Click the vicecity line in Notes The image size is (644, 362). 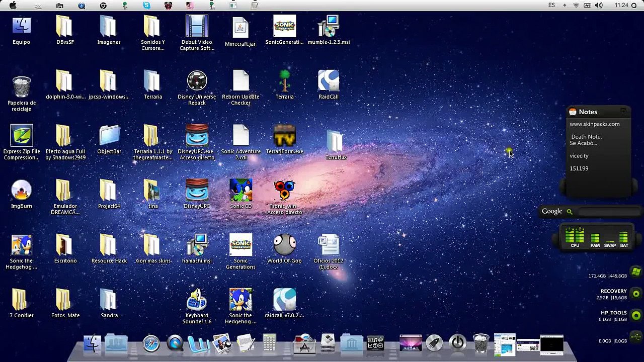coord(579,156)
